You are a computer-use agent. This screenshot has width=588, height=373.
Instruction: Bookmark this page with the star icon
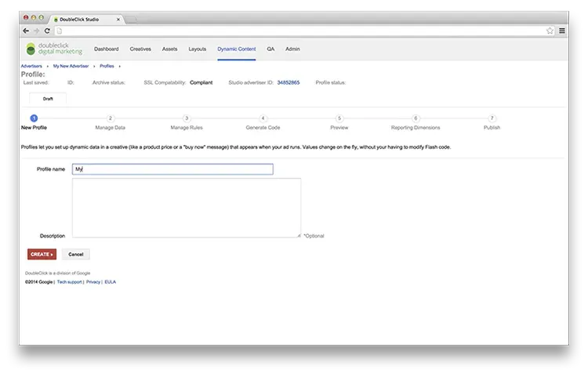[550, 31]
